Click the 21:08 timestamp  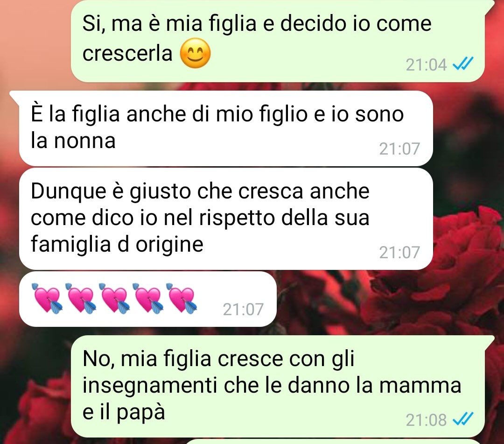[426, 420]
